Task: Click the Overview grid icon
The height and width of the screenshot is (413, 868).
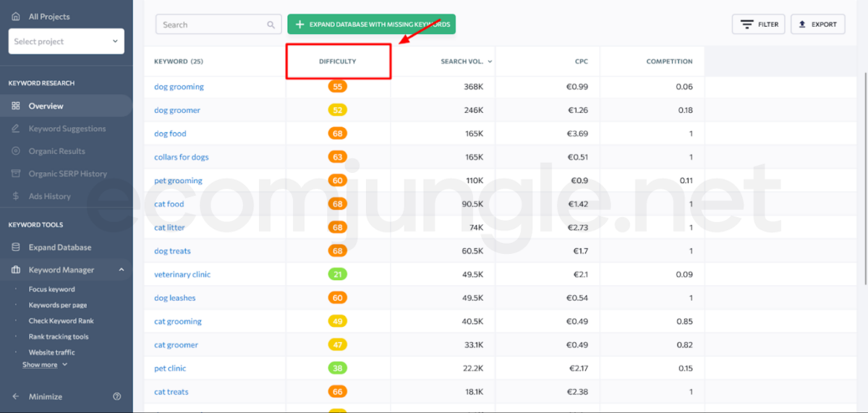Action: coord(16,106)
